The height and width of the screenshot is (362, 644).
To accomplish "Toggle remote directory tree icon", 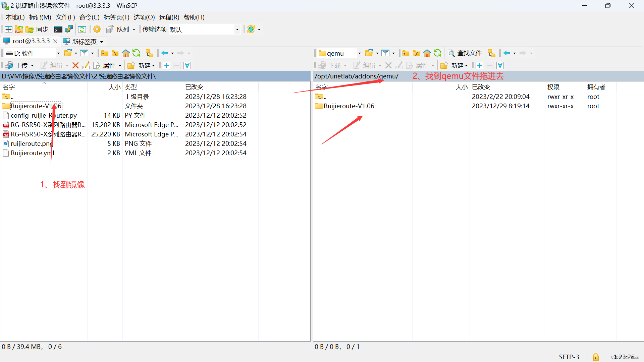I will 492,53.
